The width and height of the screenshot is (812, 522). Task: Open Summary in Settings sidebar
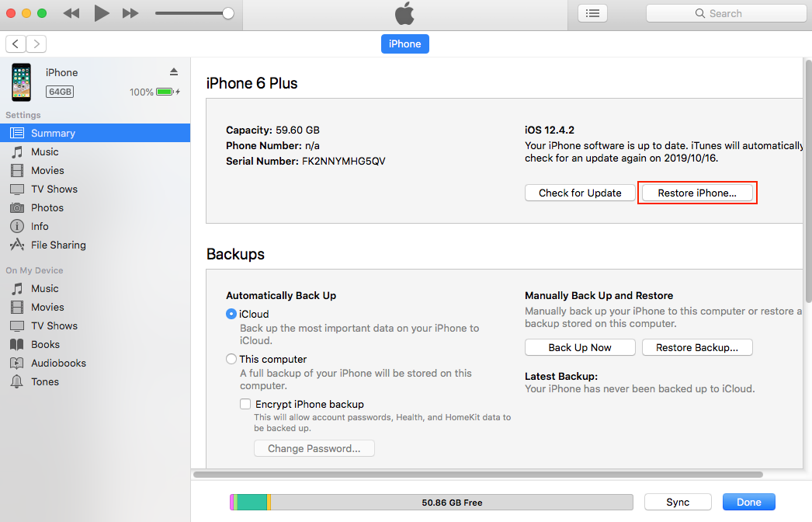coord(95,134)
